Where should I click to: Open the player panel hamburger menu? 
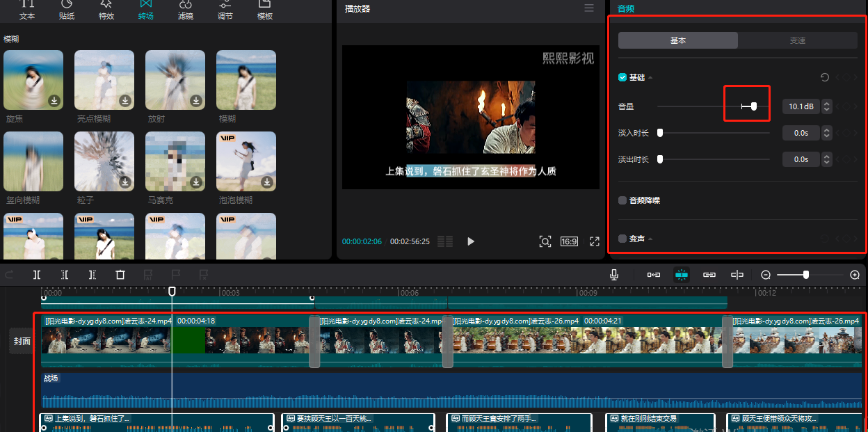coord(589,8)
